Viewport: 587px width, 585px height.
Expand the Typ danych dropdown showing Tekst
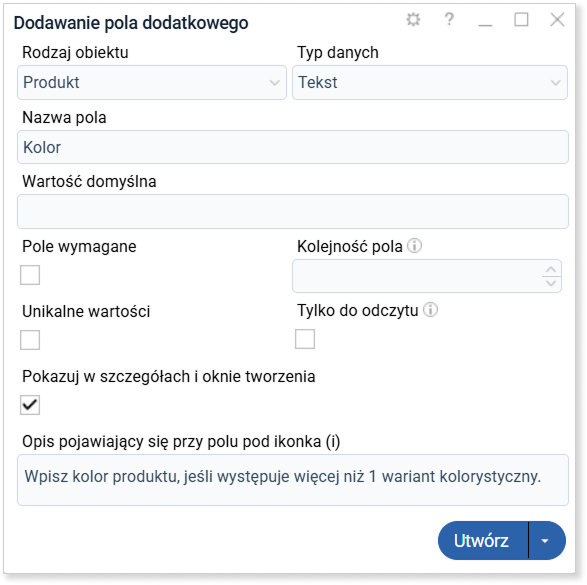click(x=430, y=82)
